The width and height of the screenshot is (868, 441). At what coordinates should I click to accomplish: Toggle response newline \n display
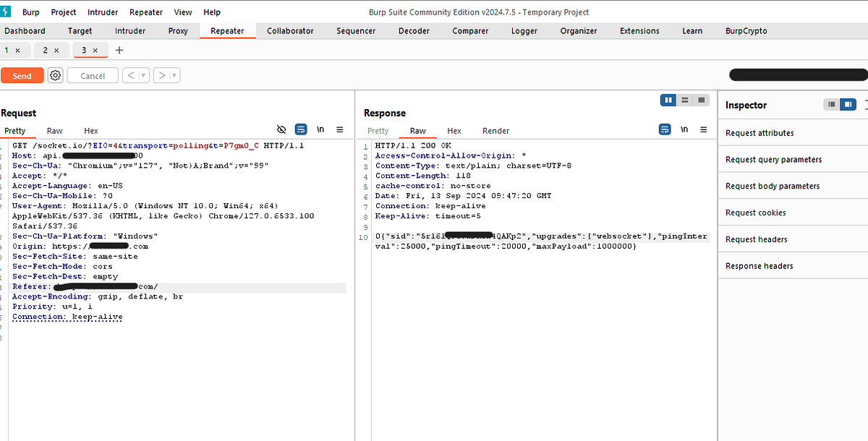(x=684, y=129)
